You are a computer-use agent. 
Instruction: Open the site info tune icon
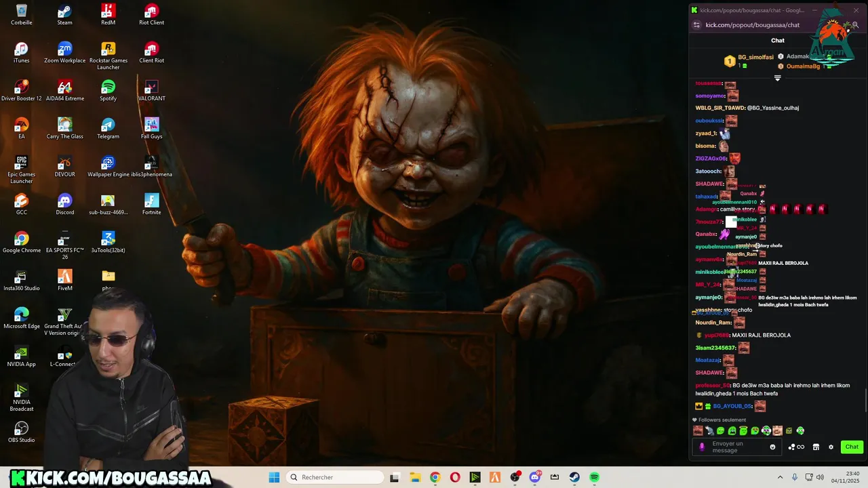pyautogui.click(x=696, y=25)
